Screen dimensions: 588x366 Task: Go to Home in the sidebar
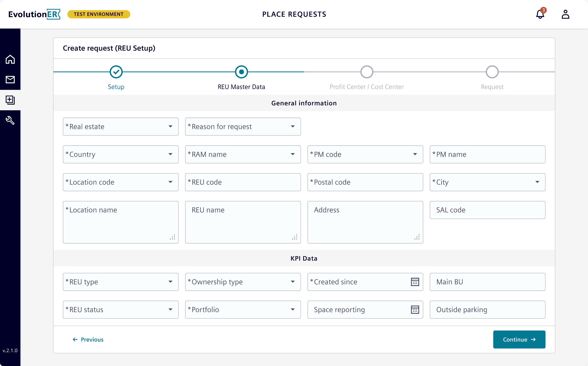10,59
